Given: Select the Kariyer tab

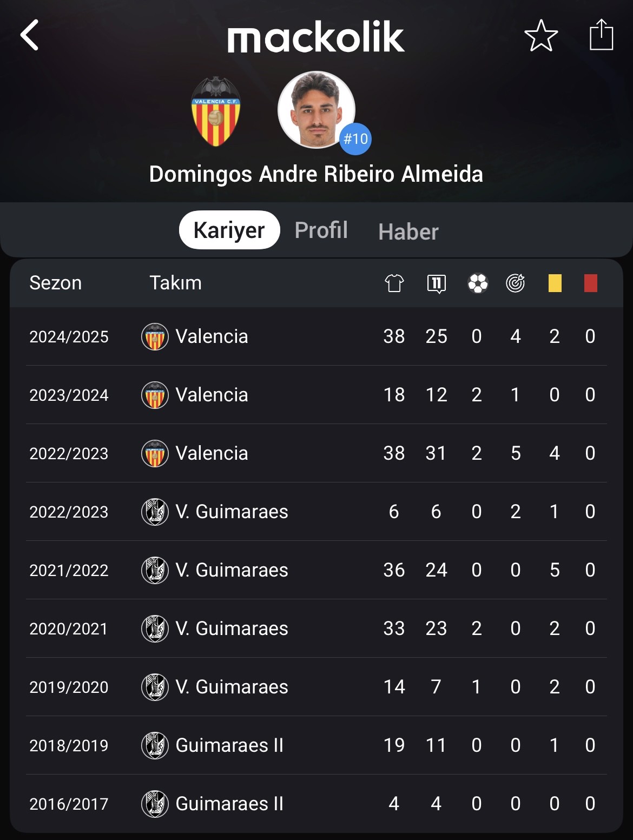Looking at the screenshot, I should click(229, 230).
